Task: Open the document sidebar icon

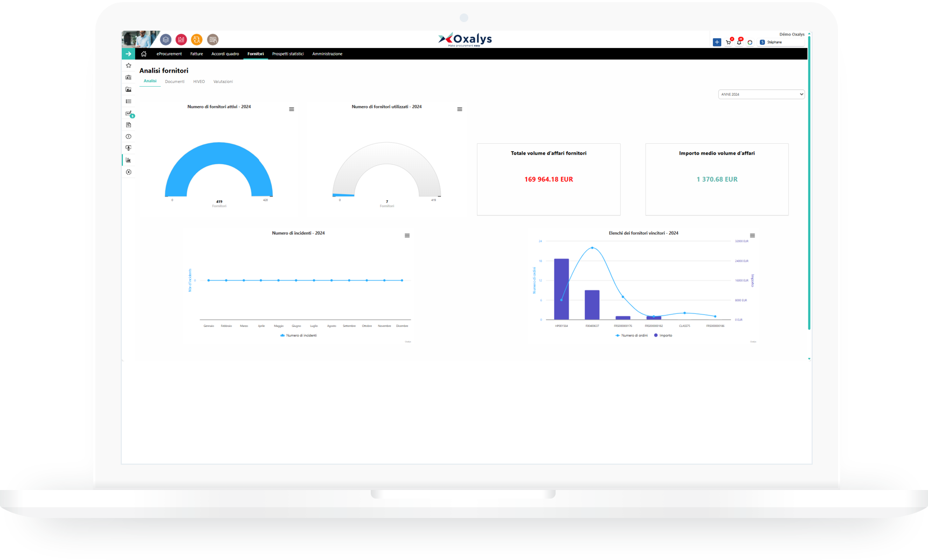Action: point(128,125)
